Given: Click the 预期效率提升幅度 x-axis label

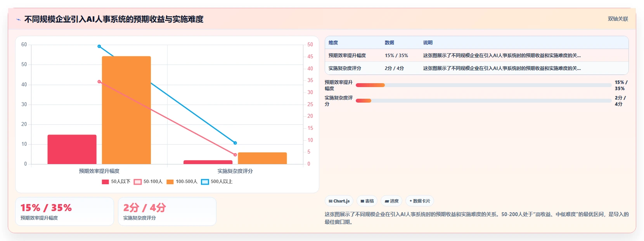Looking at the screenshot, I should click(99, 171).
